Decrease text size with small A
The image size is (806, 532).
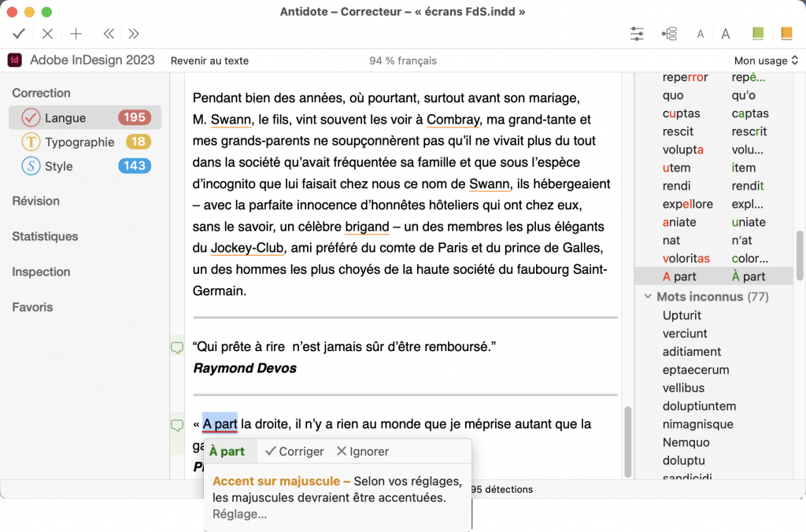tap(701, 35)
